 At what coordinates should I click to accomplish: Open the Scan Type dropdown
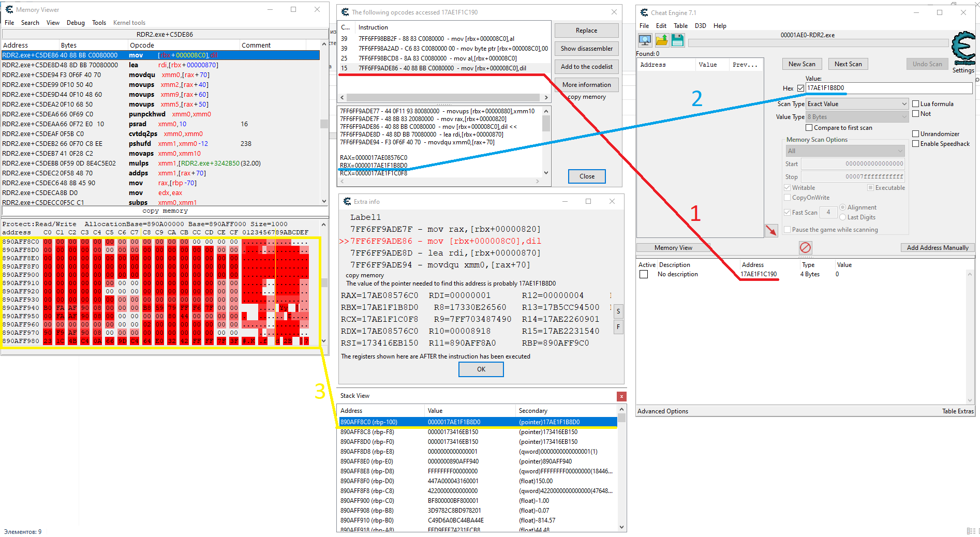tap(857, 104)
